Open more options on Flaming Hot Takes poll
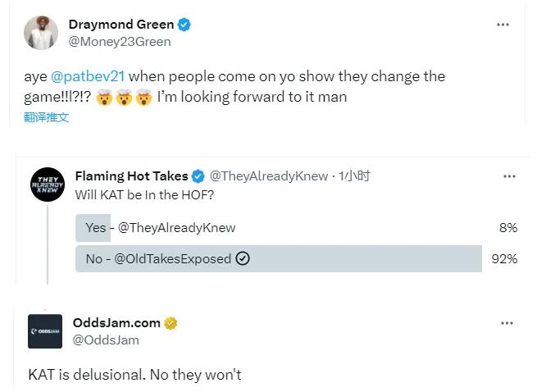Screen dimensions: 537x392 click(509, 176)
